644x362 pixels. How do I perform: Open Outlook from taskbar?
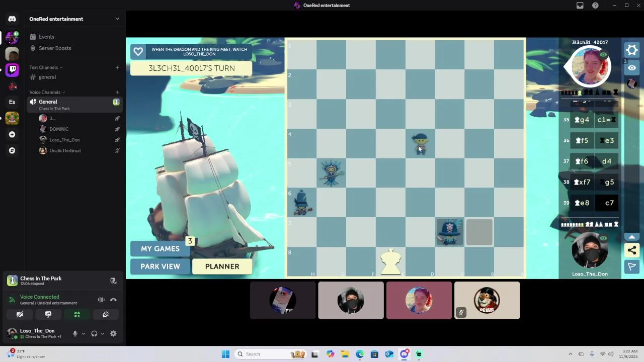tap(389, 354)
